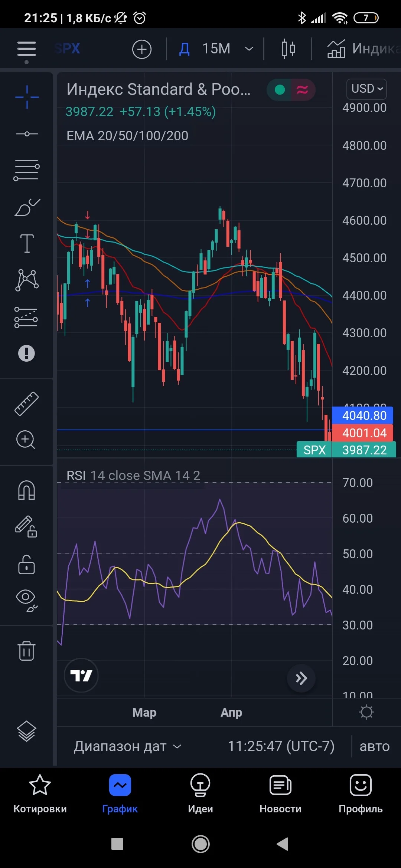Open chart scale settings gear
The height and width of the screenshot is (868, 401).
[x=367, y=712]
